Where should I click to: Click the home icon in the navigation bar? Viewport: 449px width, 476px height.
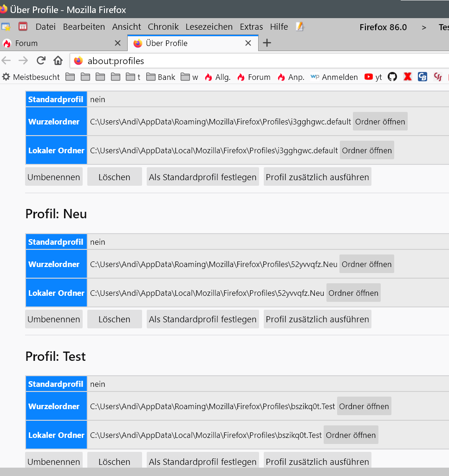point(58,60)
